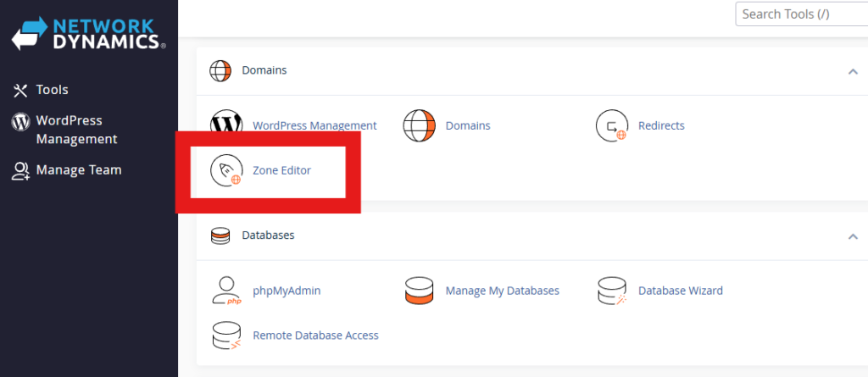Click the Redirects icon
This screenshot has width=868, height=377.
click(x=611, y=125)
